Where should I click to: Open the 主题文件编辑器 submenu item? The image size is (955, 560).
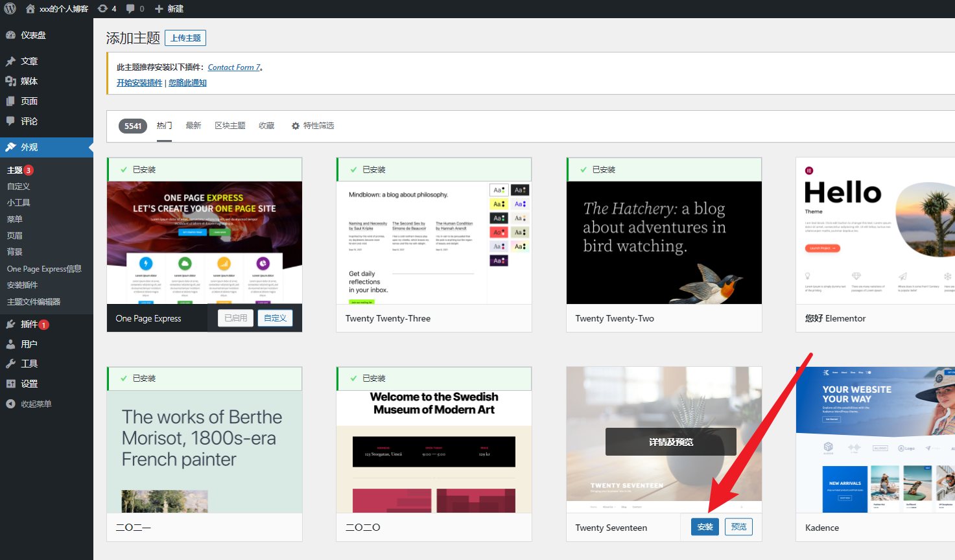(34, 301)
